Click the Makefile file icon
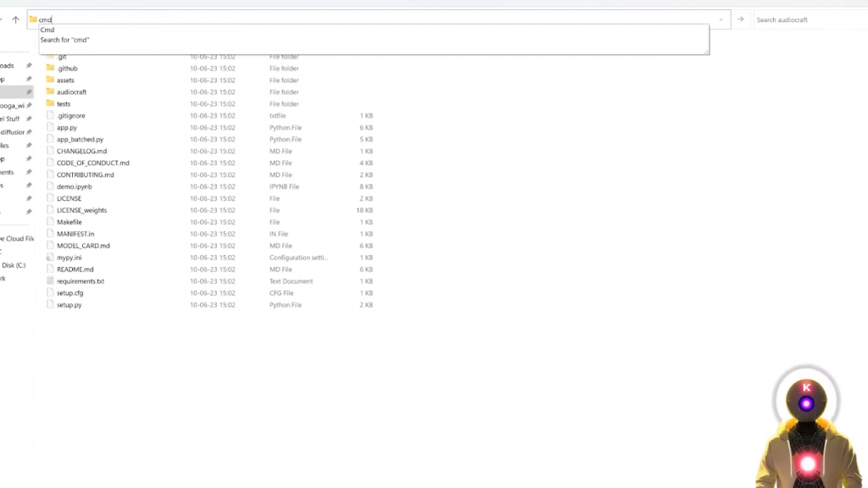Viewport: 868px width, 488px height. click(x=50, y=221)
